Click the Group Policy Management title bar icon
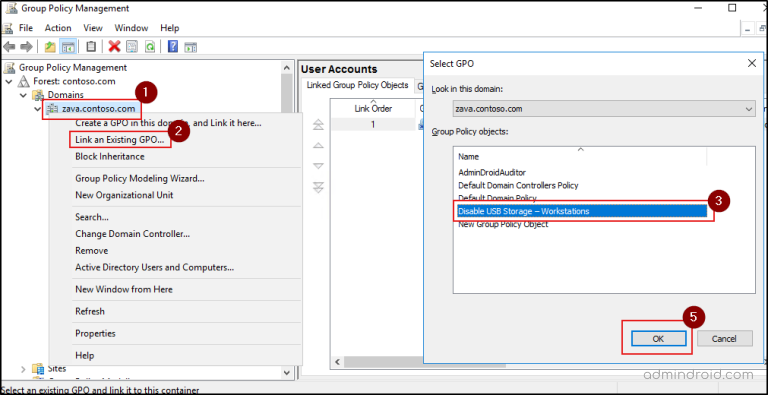 [x=11, y=8]
